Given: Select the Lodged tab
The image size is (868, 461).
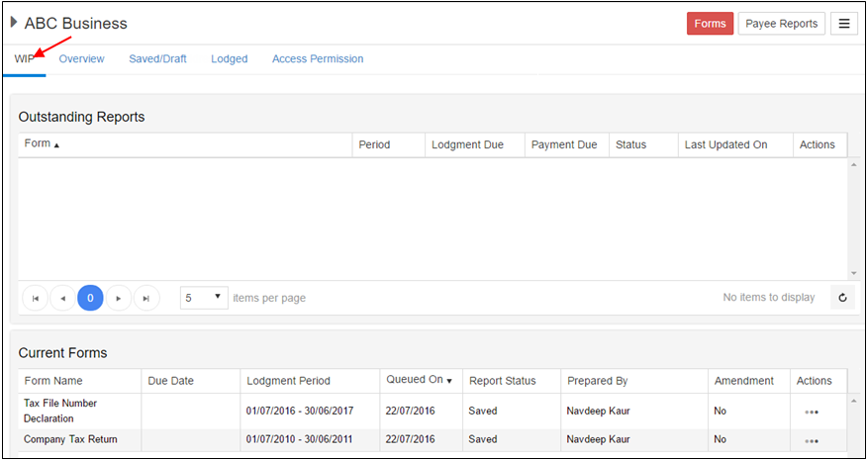Looking at the screenshot, I should pyautogui.click(x=229, y=59).
